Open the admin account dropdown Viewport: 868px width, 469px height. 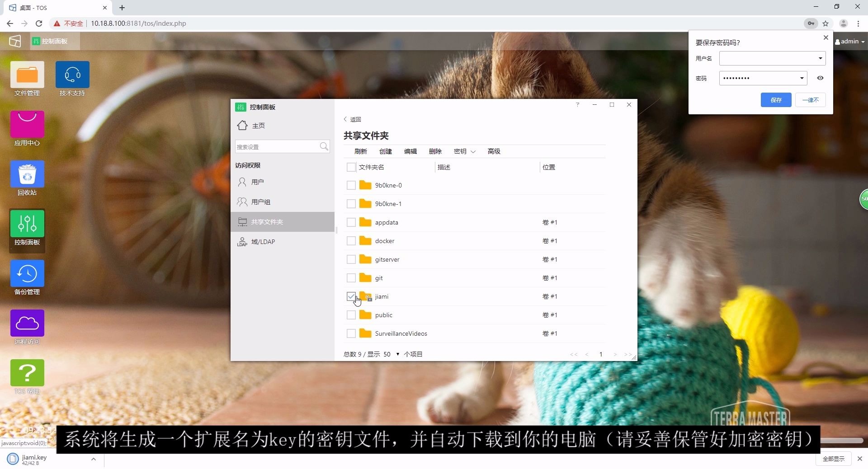point(849,41)
